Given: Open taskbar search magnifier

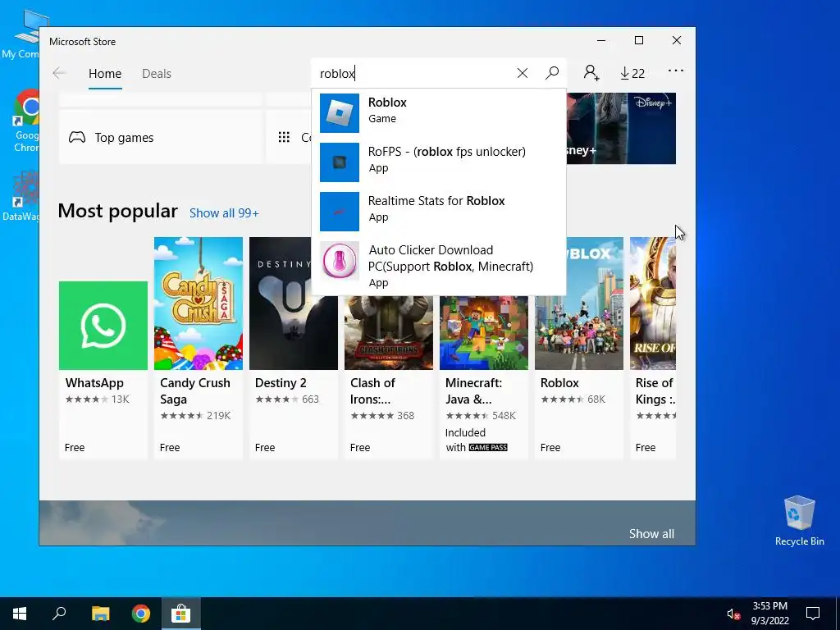Looking at the screenshot, I should [59, 614].
